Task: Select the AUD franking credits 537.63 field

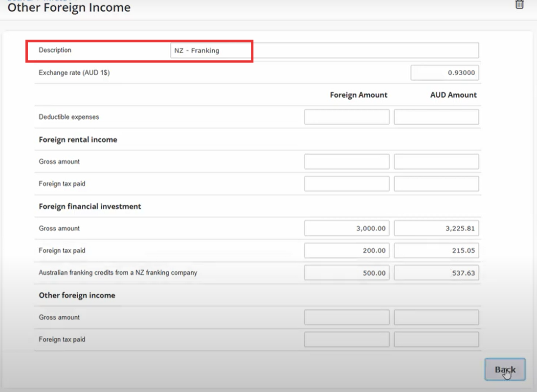Action: coord(436,273)
